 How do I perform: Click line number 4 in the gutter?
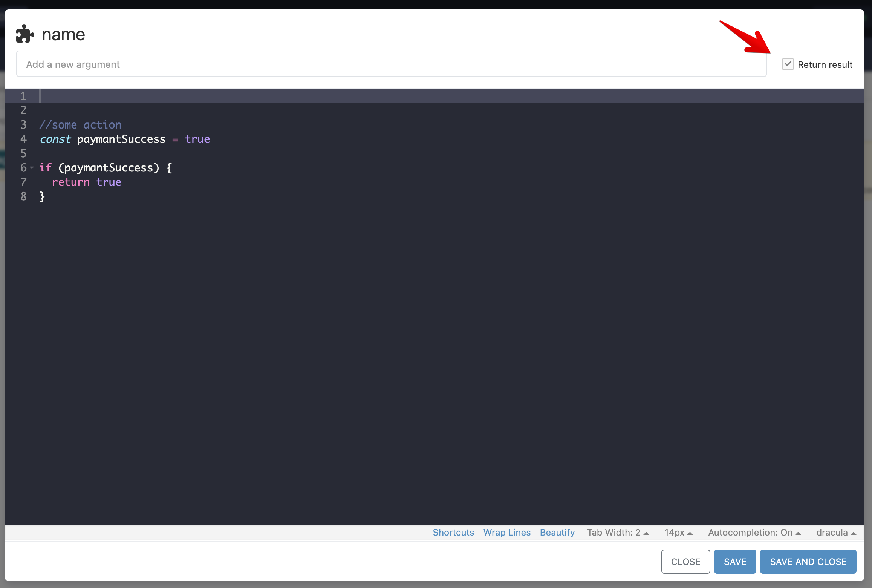tap(23, 139)
